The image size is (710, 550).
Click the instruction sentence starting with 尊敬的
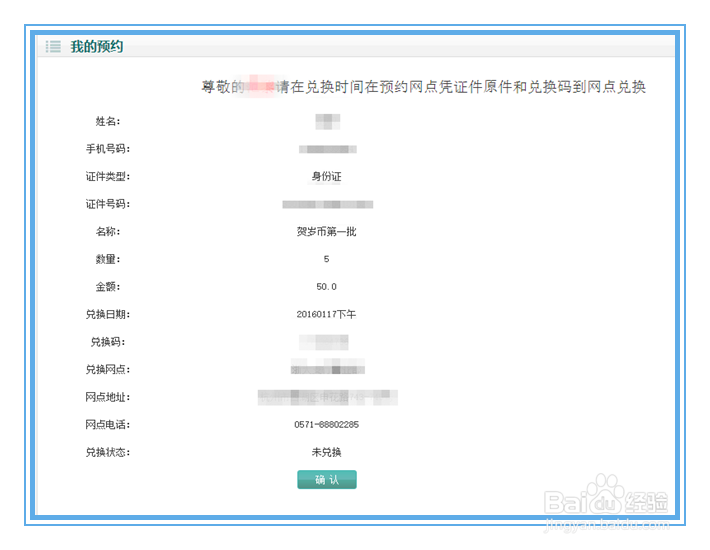point(423,86)
